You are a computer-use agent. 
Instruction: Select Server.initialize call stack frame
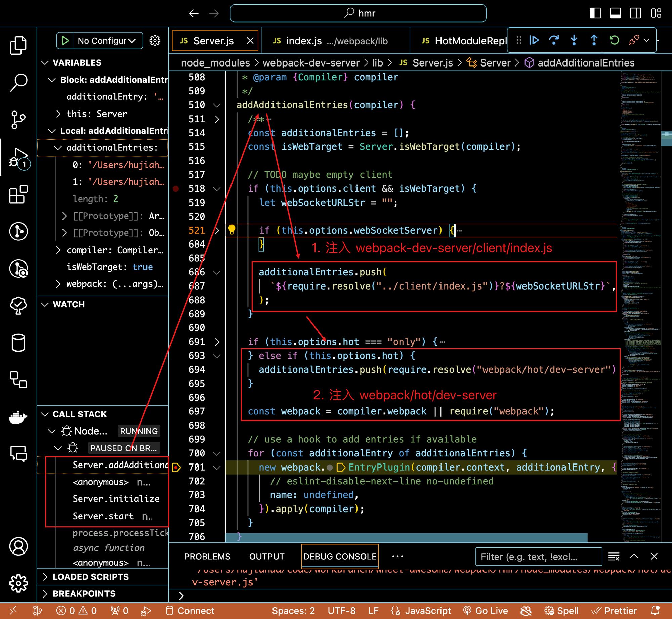coord(116,499)
